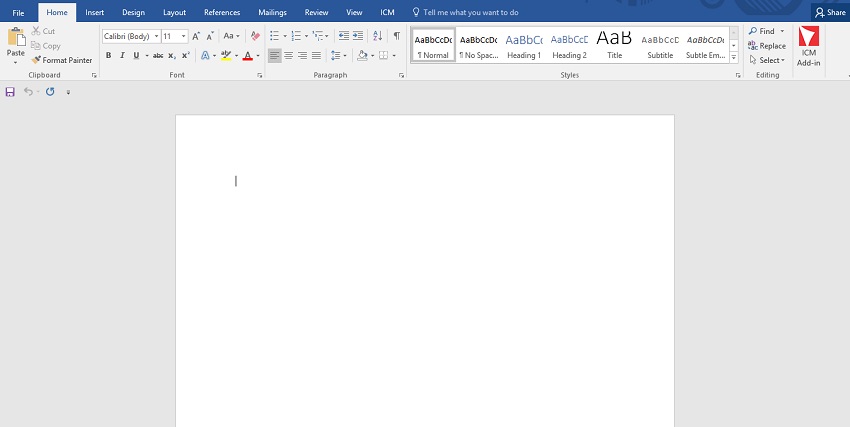Click the Redo icon in quick access toolbar

click(50, 92)
